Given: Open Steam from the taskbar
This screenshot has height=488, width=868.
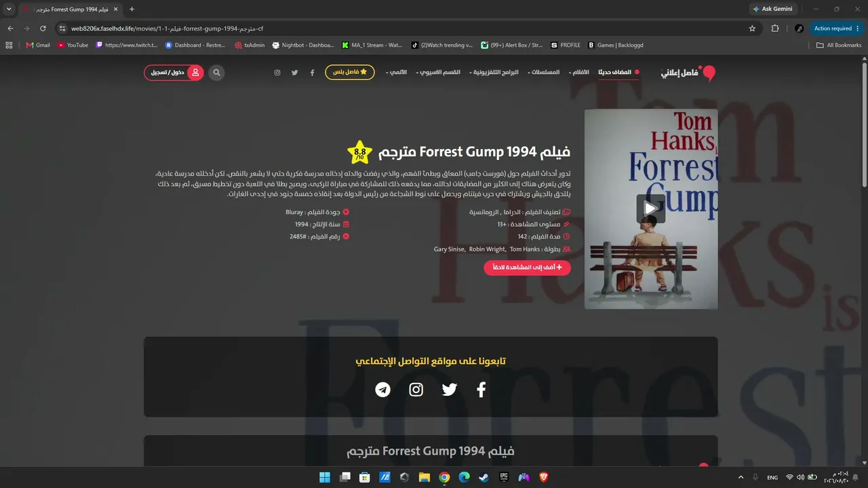Looking at the screenshot, I should [484, 477].
